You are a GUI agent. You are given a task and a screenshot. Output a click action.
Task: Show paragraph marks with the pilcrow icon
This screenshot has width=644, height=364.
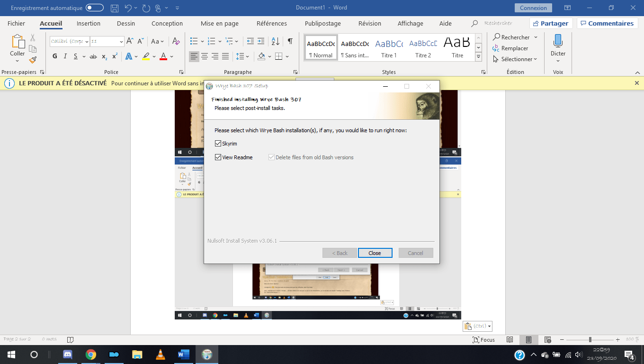click(x=290, y=41)
